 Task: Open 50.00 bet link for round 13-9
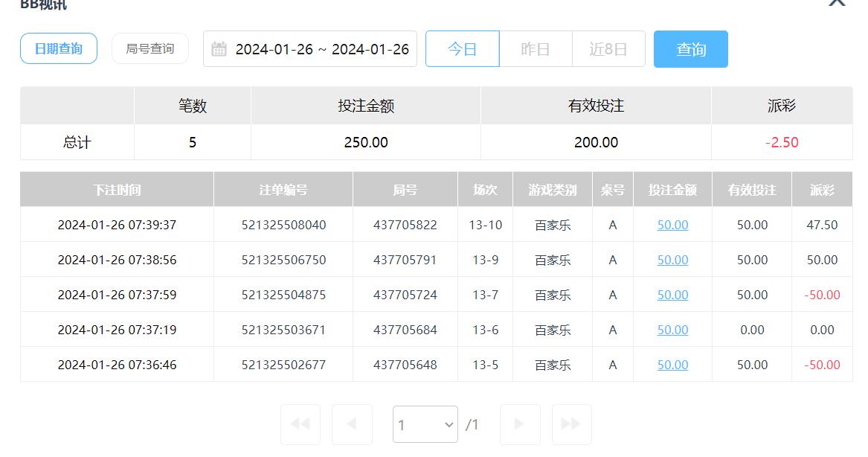coord(672,260)
